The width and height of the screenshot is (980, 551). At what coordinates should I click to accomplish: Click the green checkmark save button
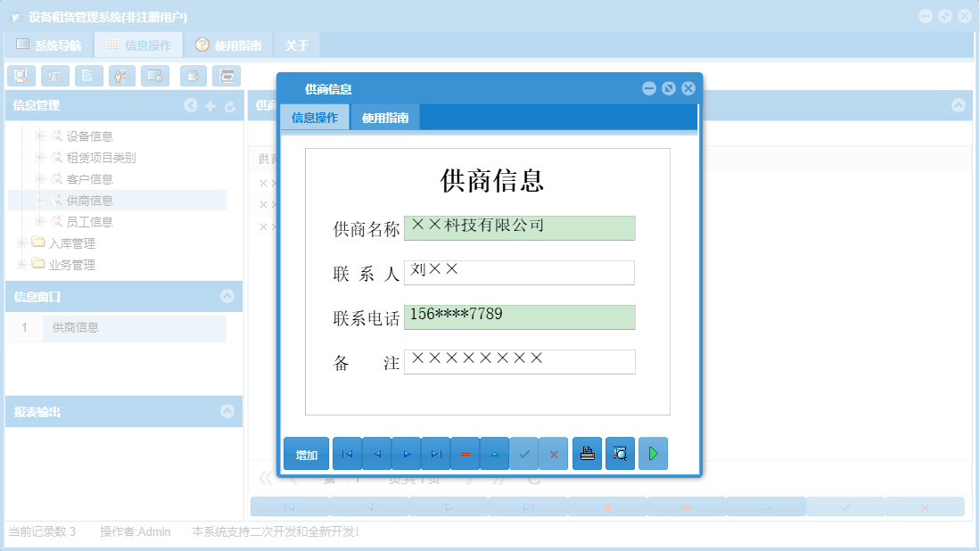pyautogui.click(x=524, y=453)
